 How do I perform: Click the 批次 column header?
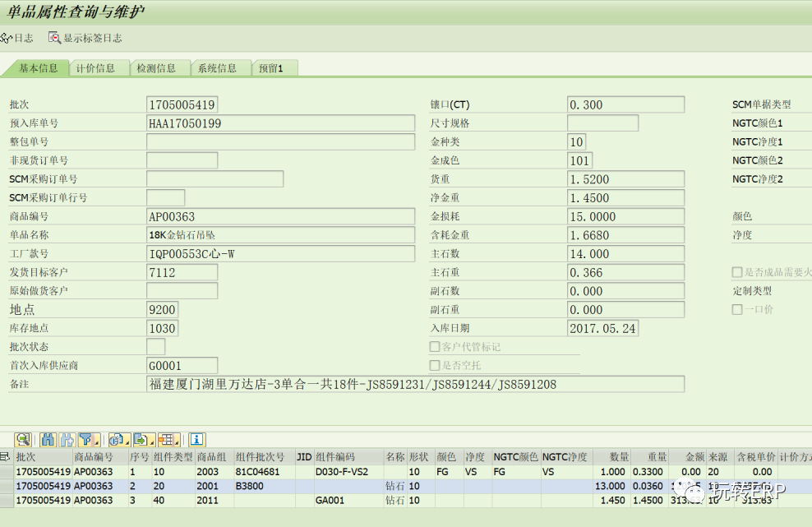(x=44, y=456)
